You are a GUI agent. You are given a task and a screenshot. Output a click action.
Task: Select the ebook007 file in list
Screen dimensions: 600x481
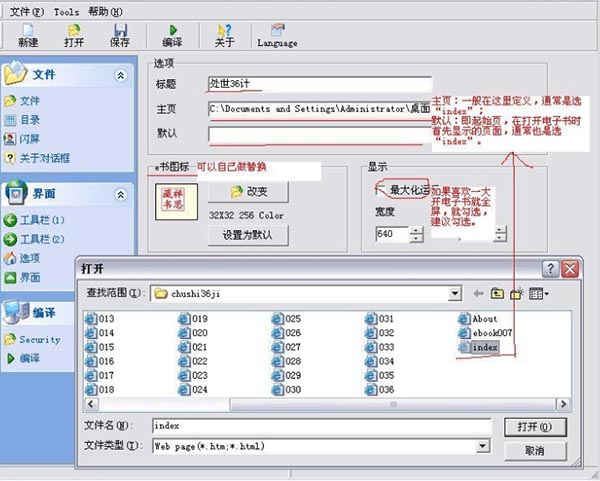tap(485, 333)
